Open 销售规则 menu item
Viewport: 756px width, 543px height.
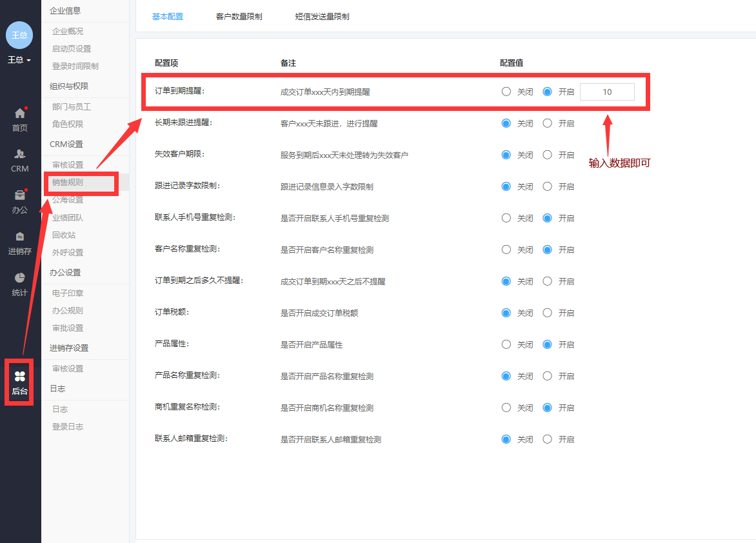click(68, 183)
